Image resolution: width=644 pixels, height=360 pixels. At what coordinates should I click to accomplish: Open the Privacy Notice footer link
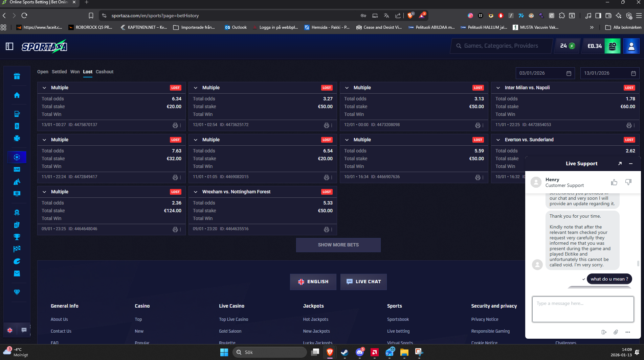(x=485, y=319)
